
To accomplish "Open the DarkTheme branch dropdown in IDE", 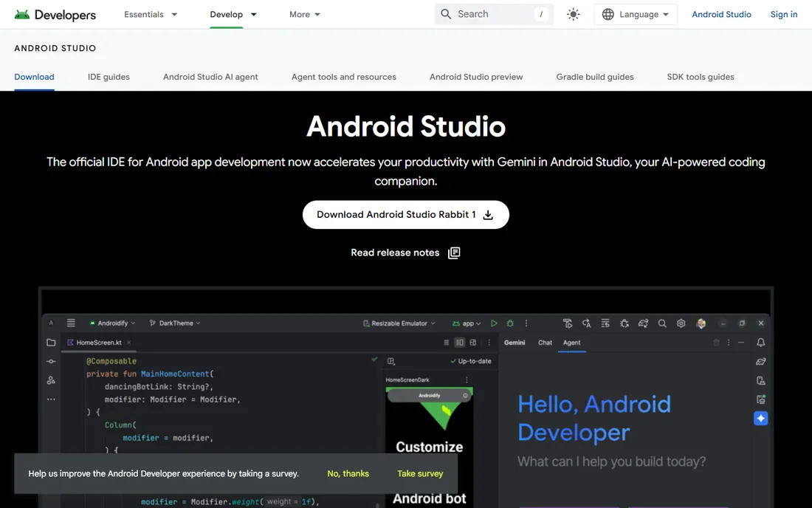I will (174, 323).
